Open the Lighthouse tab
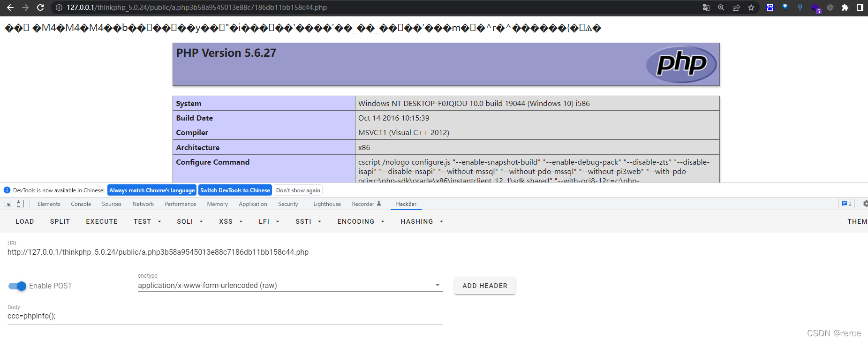The image size is (868, 341). 327,204
